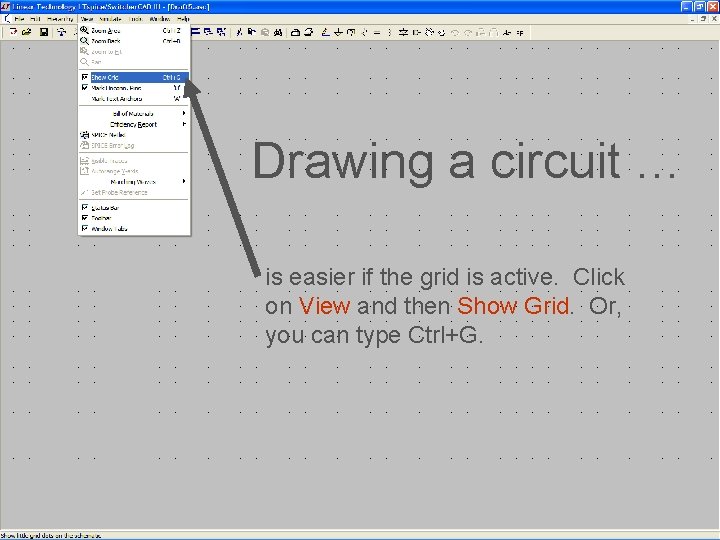Open the File menu

(19, 19)
